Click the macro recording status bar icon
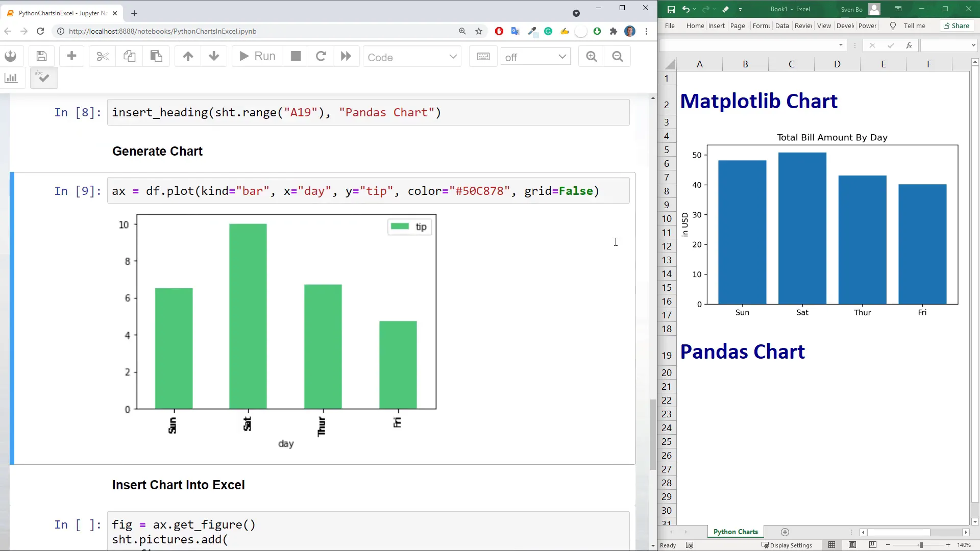The image size is (980, 551). click(x=690, y=545)
